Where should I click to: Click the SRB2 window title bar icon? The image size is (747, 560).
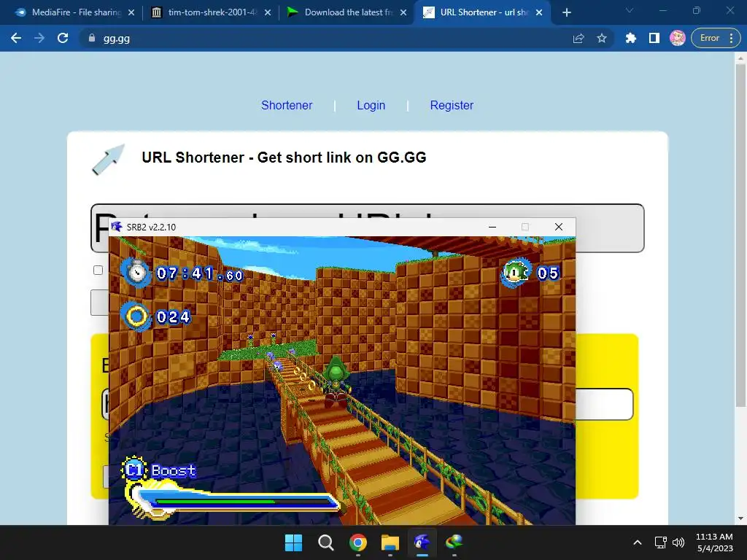pyautogui.click(x=117, y=227)
